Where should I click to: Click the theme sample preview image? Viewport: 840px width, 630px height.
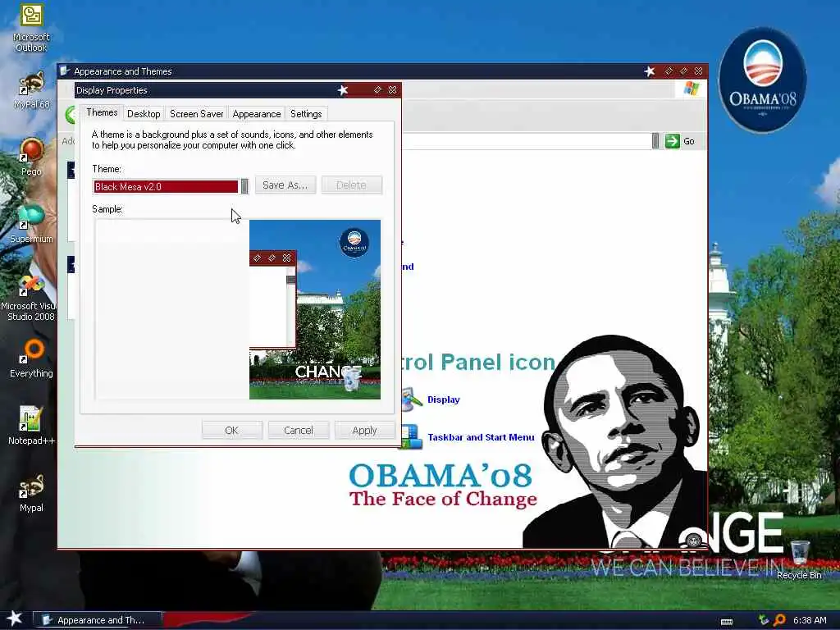pos(315,309)
